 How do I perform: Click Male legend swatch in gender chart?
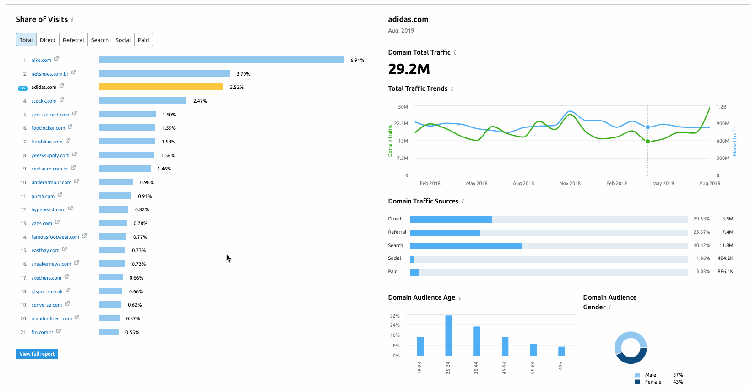(x=638, y=375)
